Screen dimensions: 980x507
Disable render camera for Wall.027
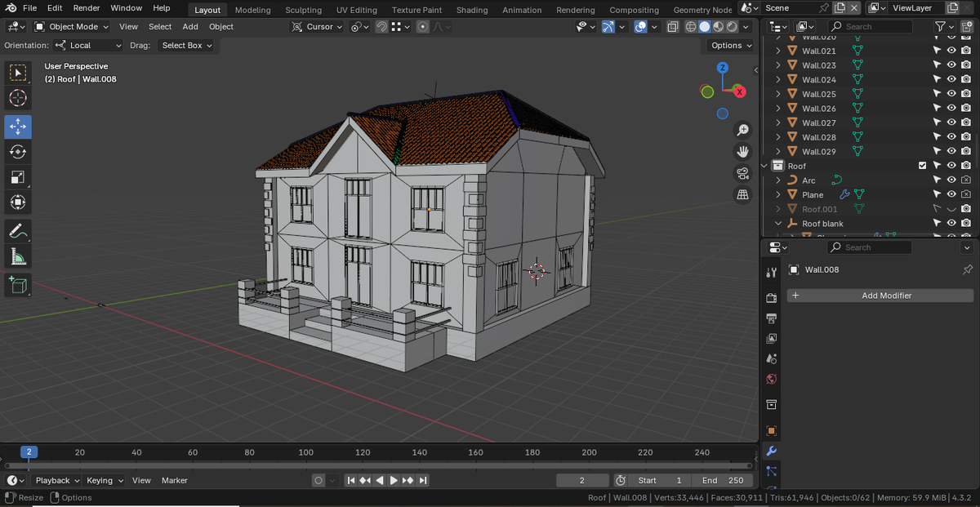(x=966, y=122)
